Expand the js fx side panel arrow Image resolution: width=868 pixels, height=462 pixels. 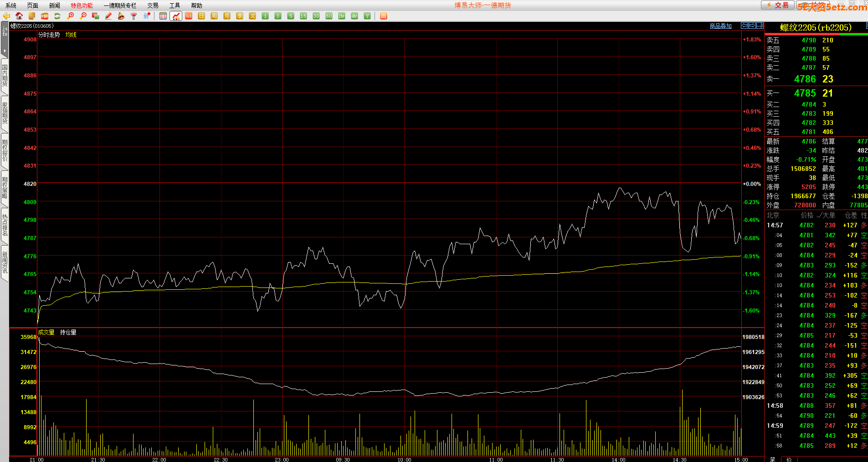[x=5, y=51]
